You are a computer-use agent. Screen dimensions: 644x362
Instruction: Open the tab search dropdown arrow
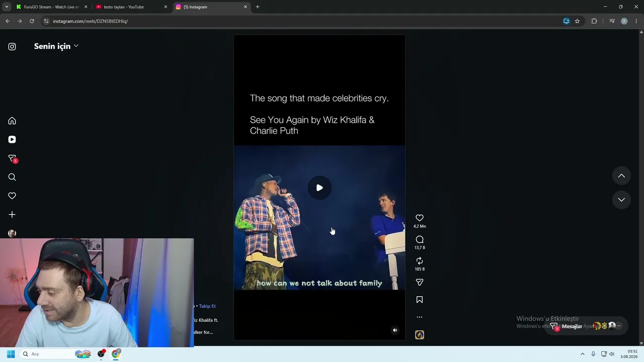[x=7, y=7]
